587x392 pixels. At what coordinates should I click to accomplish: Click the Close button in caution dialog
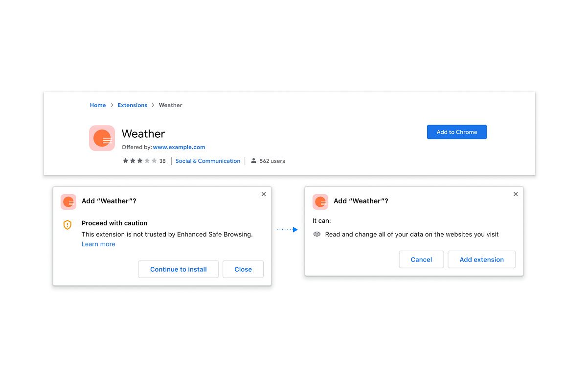[x=243, y=269]
